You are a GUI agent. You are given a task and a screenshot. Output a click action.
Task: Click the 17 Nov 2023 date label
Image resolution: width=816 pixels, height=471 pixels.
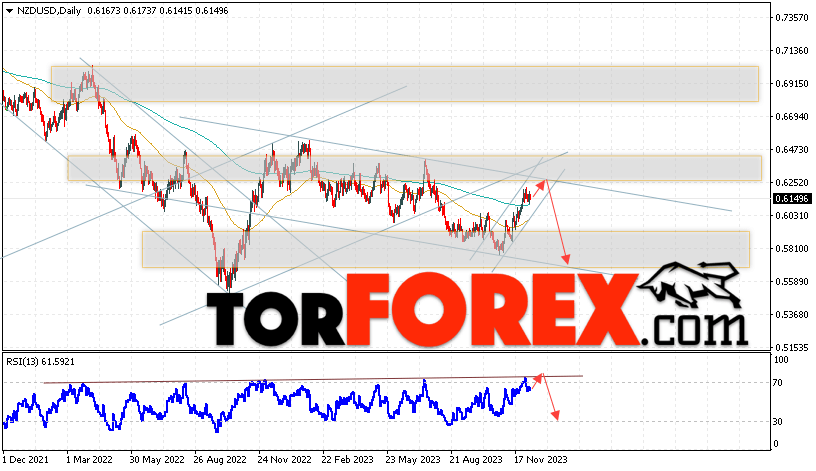[540, 460]
